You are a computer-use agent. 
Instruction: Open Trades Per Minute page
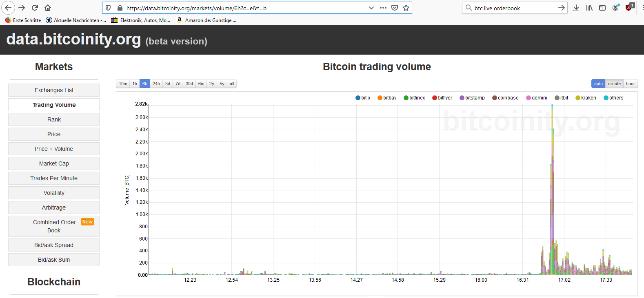54,178
